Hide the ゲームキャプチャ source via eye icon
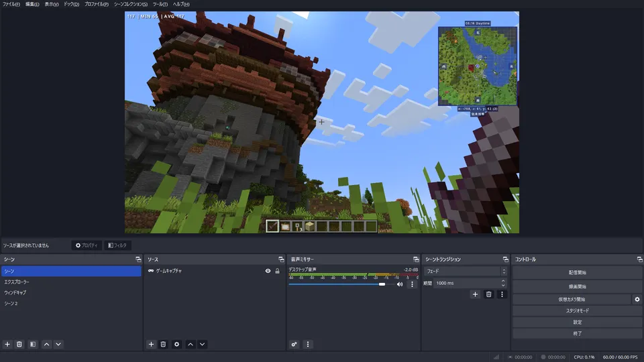This screenshot has height=362, width=644. (x=268, y=271)
